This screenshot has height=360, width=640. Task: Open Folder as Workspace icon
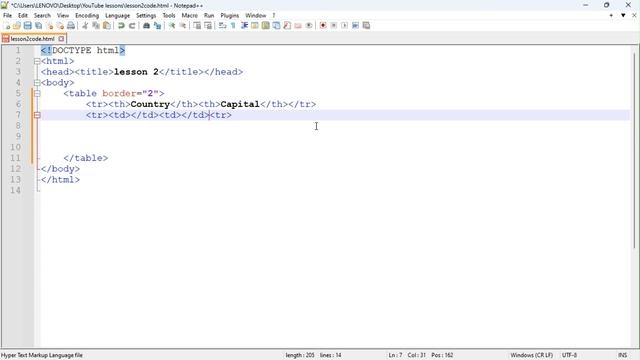point(298,26)
